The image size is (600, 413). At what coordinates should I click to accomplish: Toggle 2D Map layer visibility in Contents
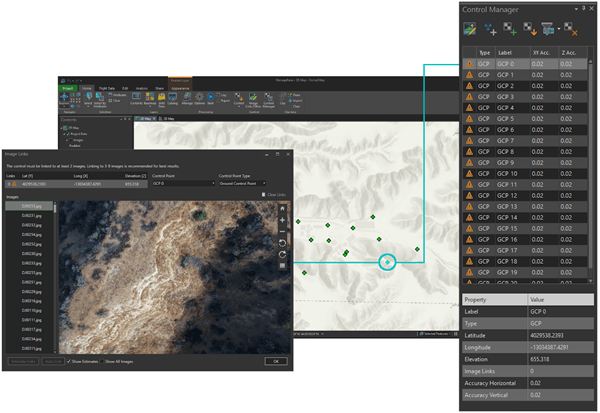point(65,128)
